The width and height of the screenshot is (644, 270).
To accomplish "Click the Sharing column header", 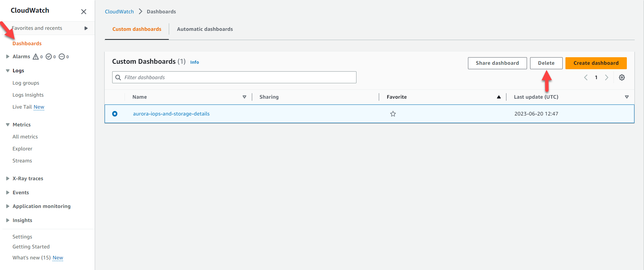I will [x=269, y=97].
